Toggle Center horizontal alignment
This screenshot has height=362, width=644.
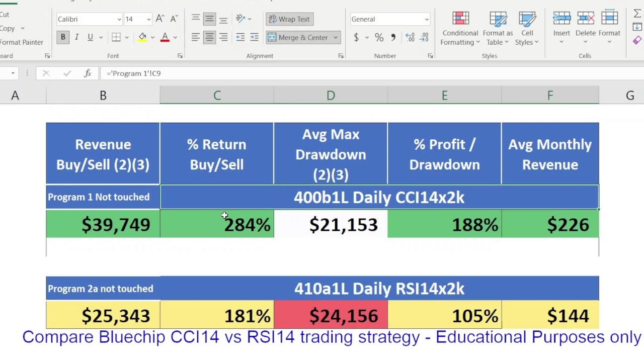tap(209, 37)
